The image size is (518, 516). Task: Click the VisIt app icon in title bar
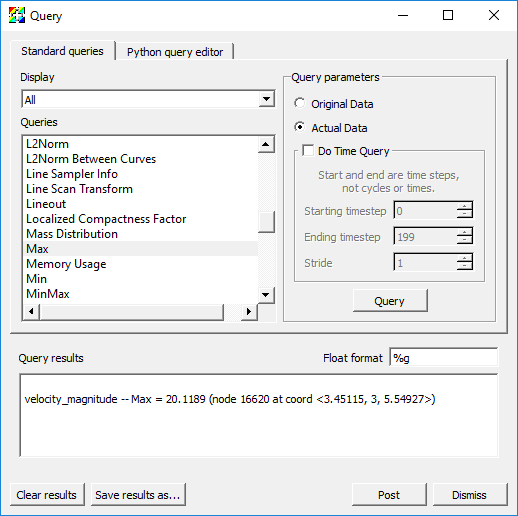point(17,15)
